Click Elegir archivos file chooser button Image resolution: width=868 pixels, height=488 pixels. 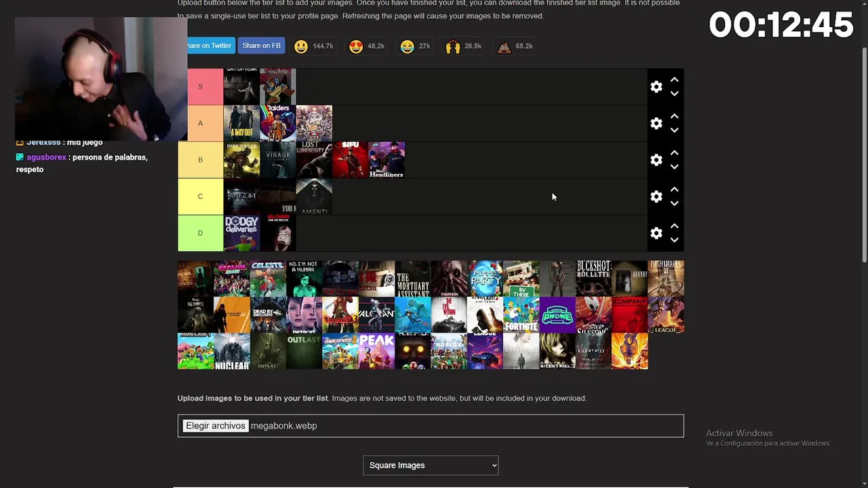click(x=216, y=426)
